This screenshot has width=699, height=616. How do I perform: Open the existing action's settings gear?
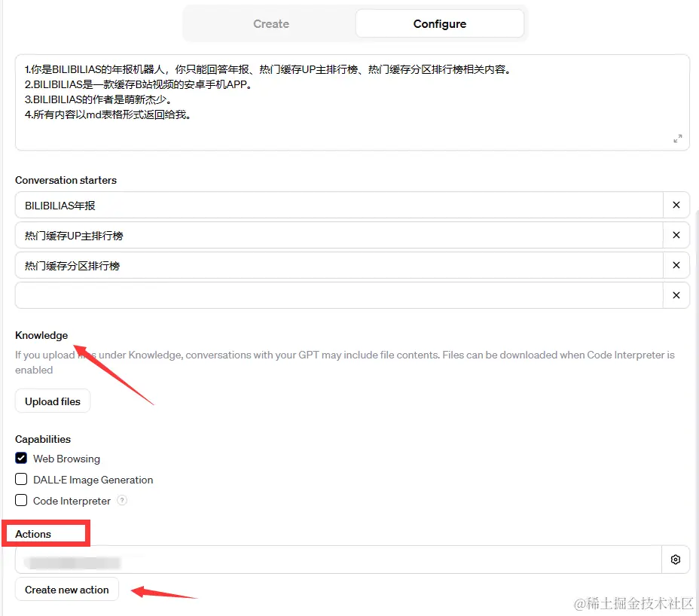[676, 560]
